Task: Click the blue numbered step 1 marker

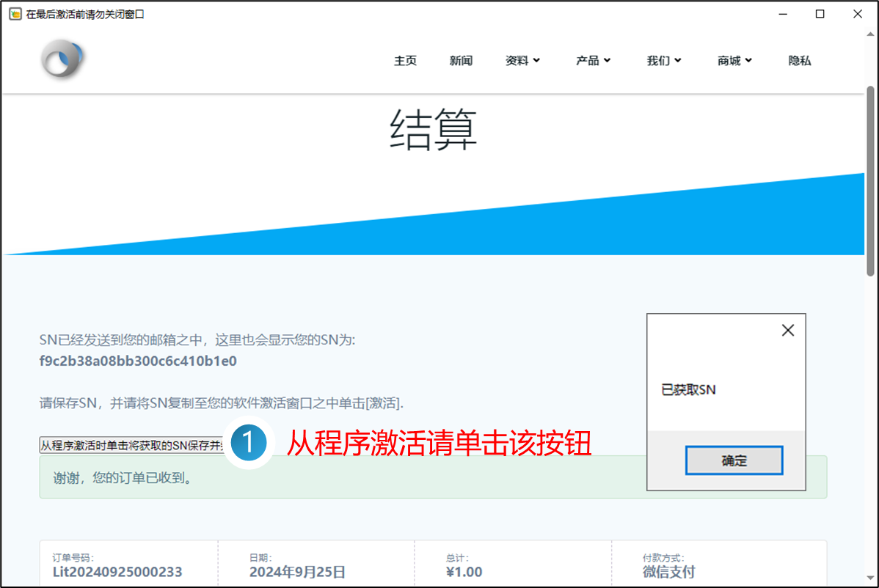Action: tap(248, 443)
